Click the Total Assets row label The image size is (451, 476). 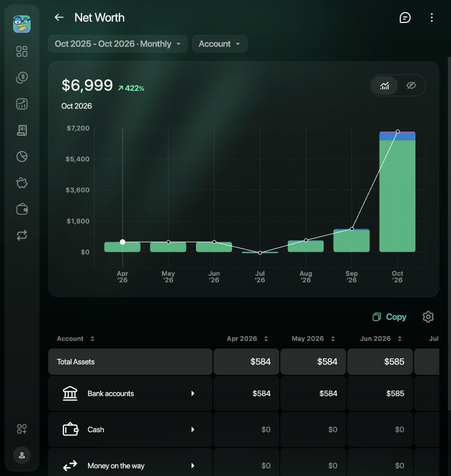coord(76,362)
